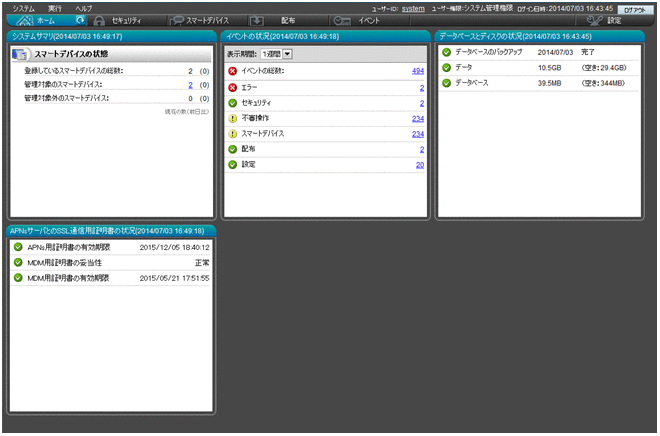Click 39.5MB database size value

[549, 83]
